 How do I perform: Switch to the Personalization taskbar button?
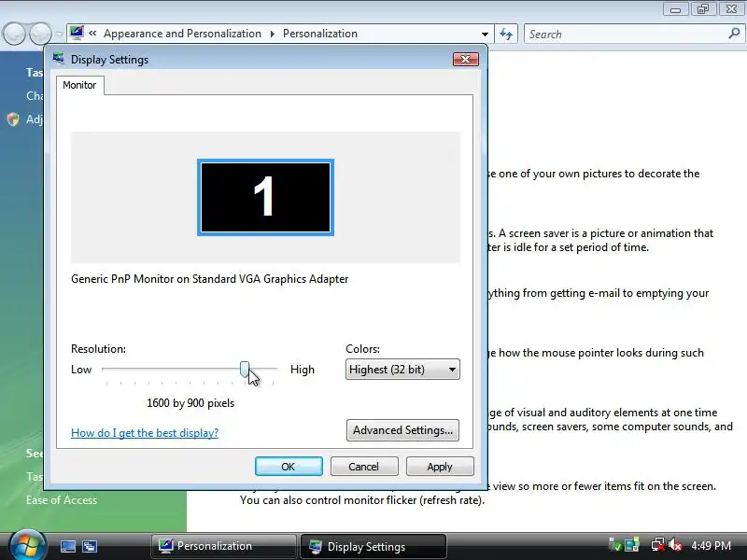[x=223, y=546]
